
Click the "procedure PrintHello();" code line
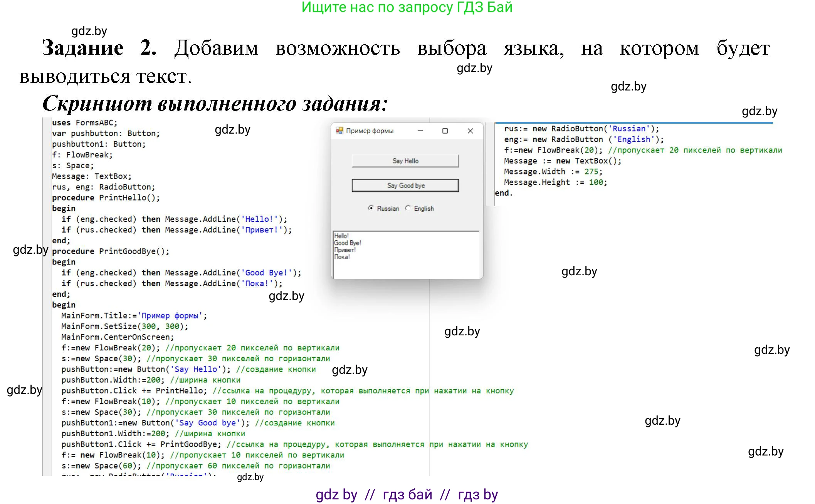[x=106, y=198]
